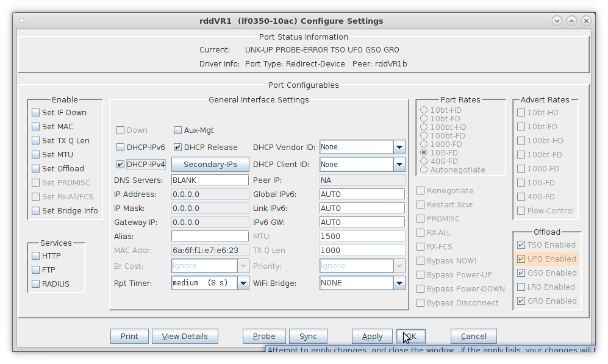
Task: Expand the DHCP Client ID dropdown
Action: click(x=399, y=165)
